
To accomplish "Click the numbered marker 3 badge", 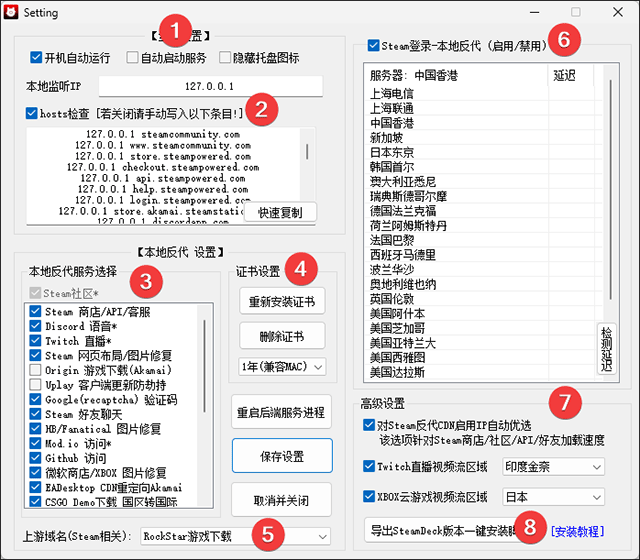I will [x=146, y=282].
